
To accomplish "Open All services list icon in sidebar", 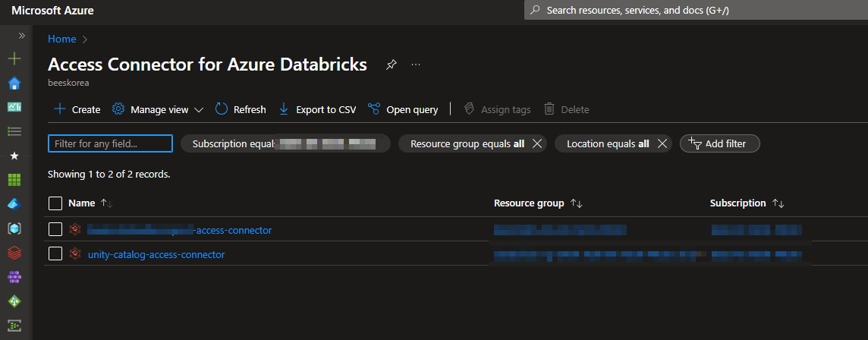I will tap(14, 131).
